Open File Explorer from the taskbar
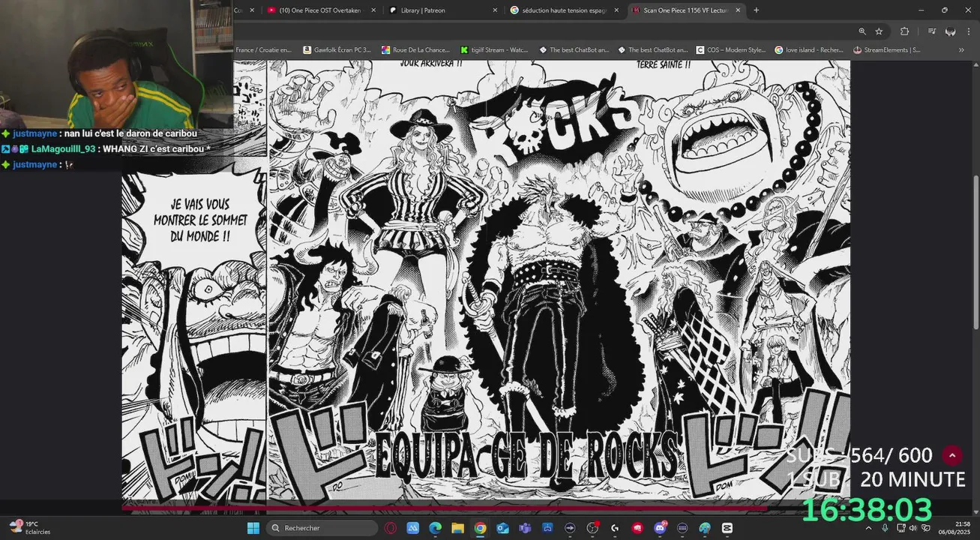Viewport: 980px width, 540px height. (457, 528)
